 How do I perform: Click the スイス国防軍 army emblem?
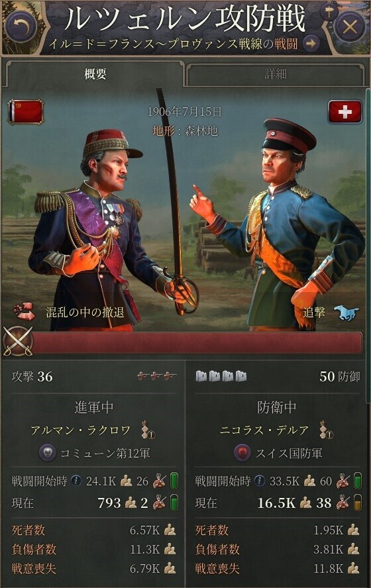[x=242, y=453]
